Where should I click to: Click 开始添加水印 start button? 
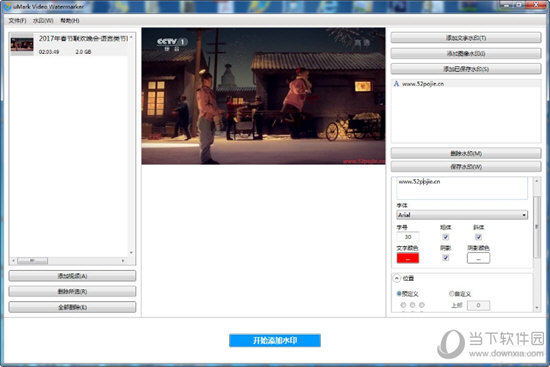275,340
